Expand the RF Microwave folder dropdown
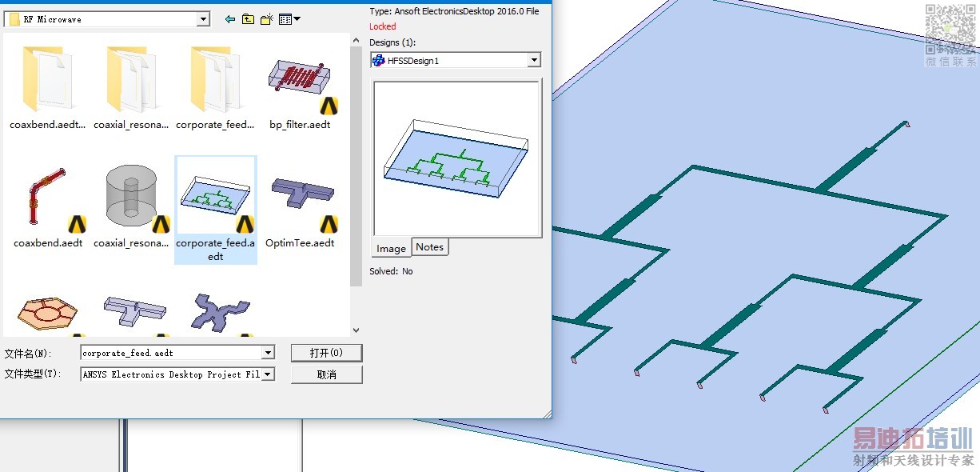This screenshot has height=472, width=980. click(x=203, y=19)
